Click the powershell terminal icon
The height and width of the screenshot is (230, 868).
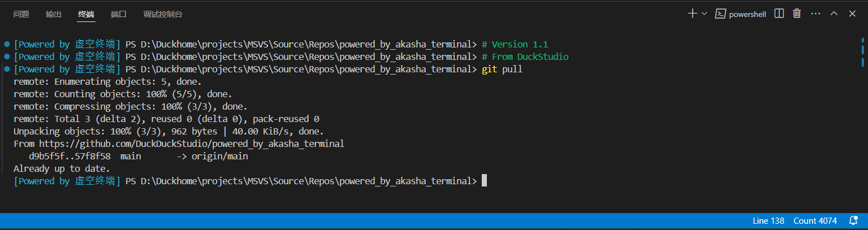720,14
